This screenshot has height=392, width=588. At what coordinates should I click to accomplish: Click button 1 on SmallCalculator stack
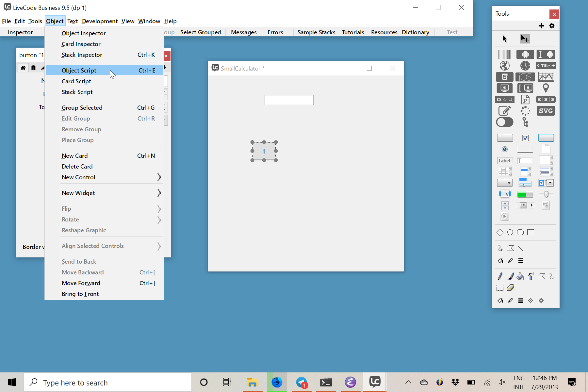[x=264, y=151]
